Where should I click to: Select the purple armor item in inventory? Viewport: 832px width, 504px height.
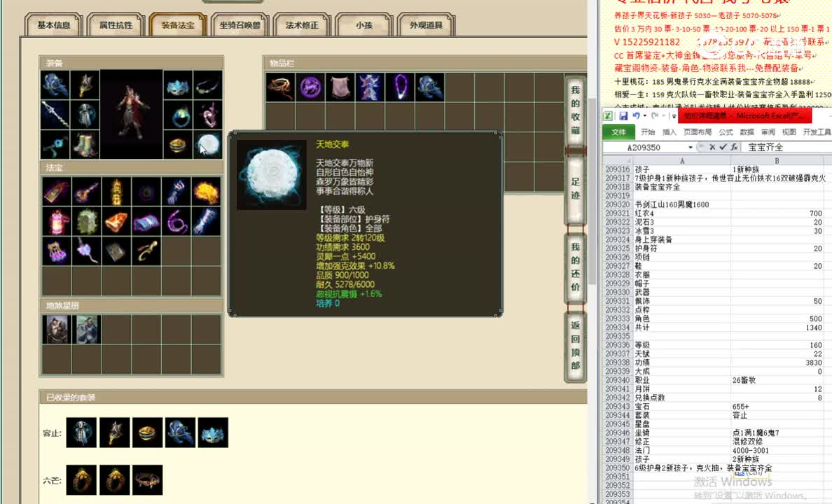pyautogui.click(x=369, y=87)
